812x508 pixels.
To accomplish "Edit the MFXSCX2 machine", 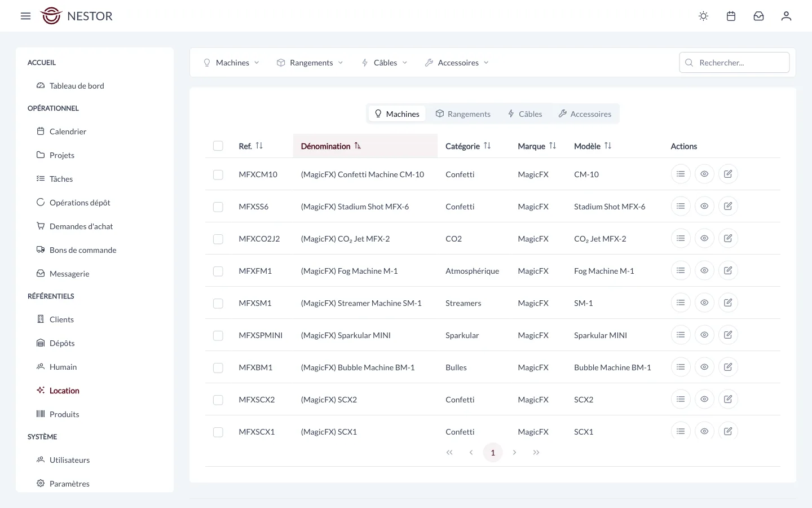I will coord(728,399).
